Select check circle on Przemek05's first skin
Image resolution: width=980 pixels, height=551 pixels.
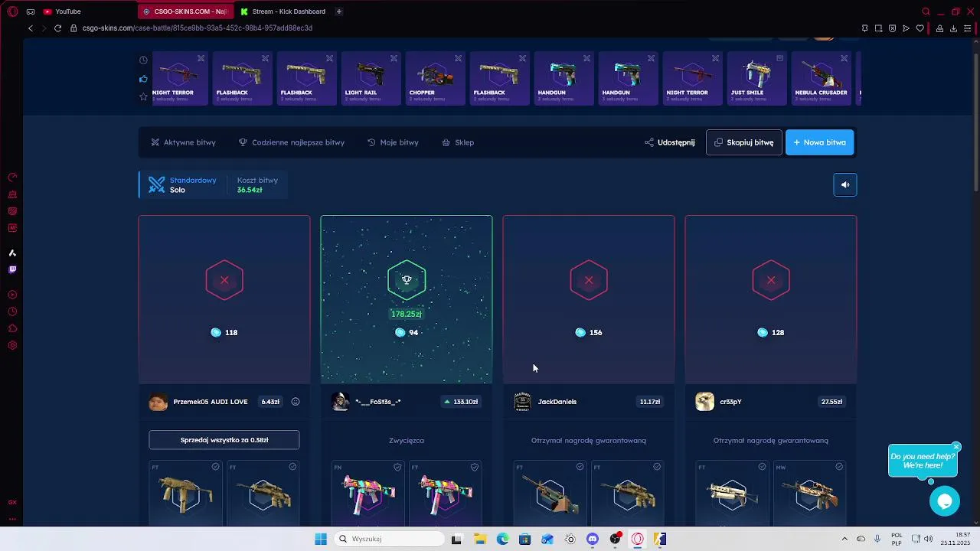tap(215, 467)
